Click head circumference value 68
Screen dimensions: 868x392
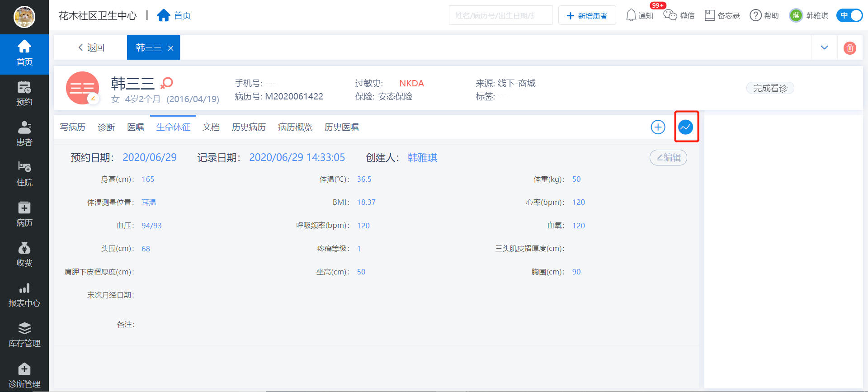(x=146, y=249)
